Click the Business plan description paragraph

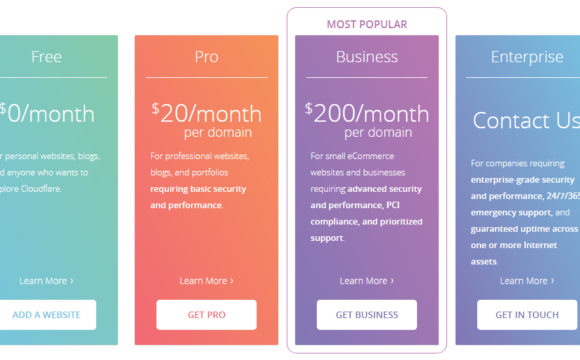(366, 197)
